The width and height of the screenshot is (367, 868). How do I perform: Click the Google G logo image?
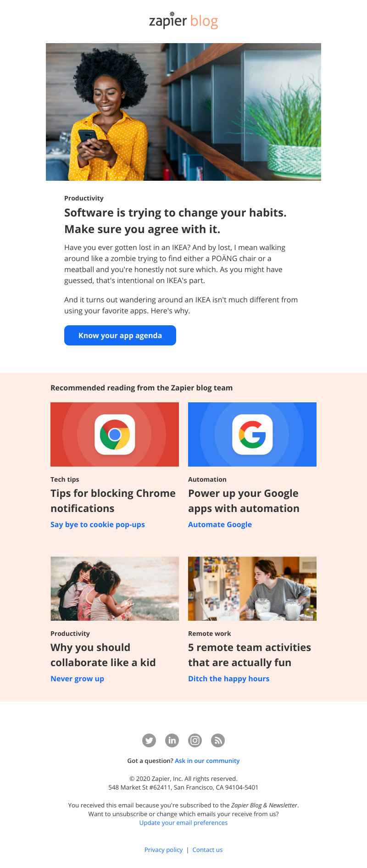(x=252, y=434)
